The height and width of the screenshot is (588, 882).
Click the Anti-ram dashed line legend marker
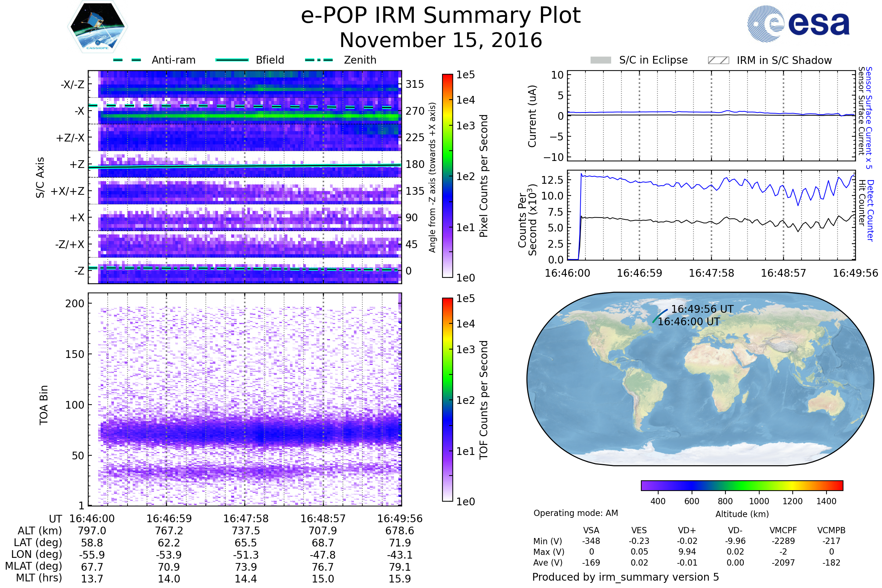click(127, 60)
